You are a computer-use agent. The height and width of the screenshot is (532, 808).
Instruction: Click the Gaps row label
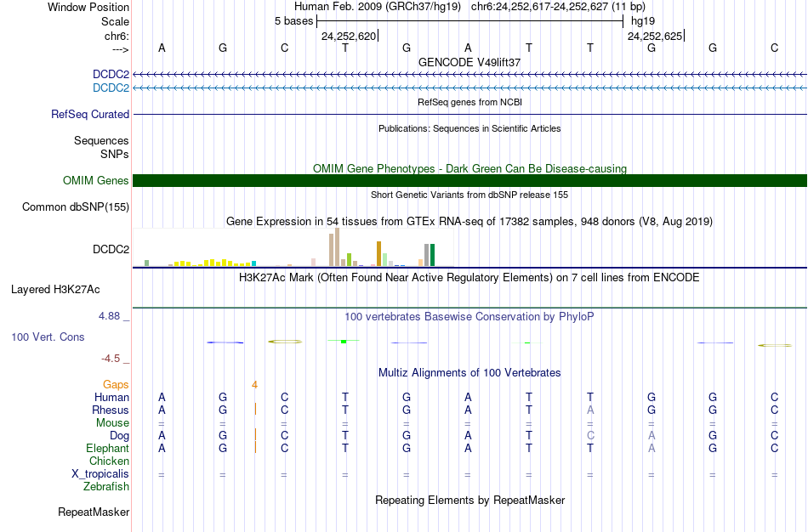click(x=116, y=385)
